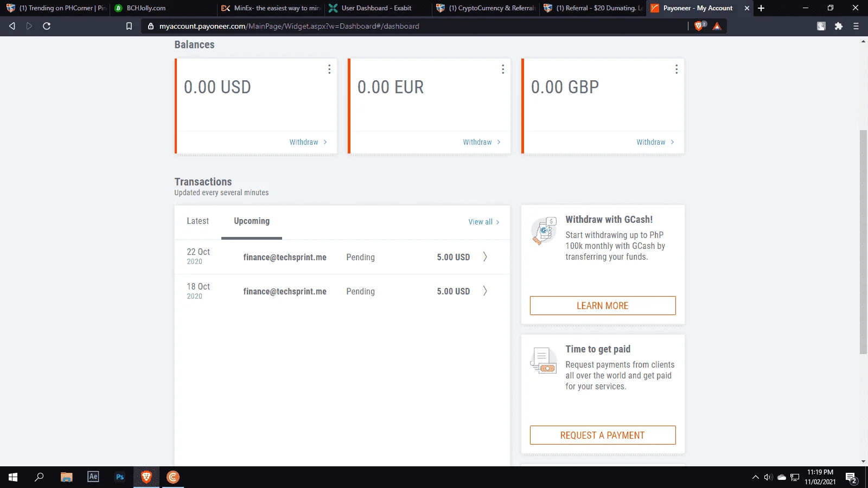Click the orange C app taskbar icon
Image resolution: width=868 pixels, height=488 pixels.
173,477
